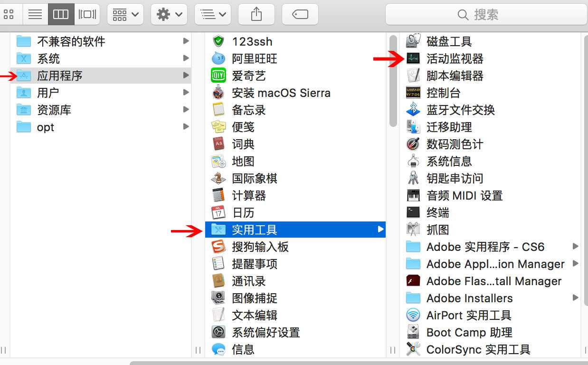
Task: Select the 123ssh app icon
Action: click(x=218, y=41)
